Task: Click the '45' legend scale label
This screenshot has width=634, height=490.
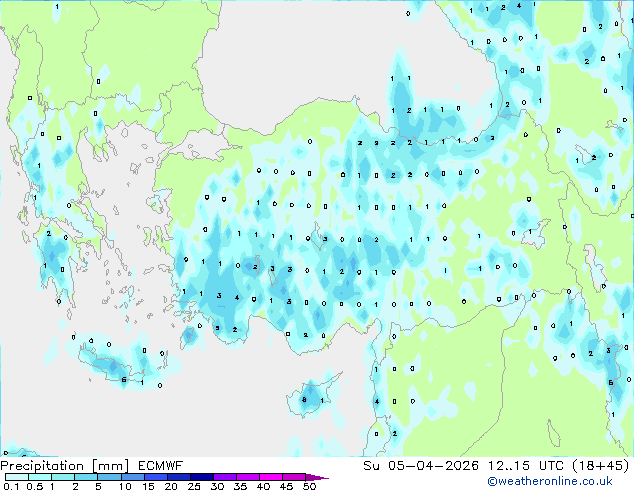Action: coord(286,486)
